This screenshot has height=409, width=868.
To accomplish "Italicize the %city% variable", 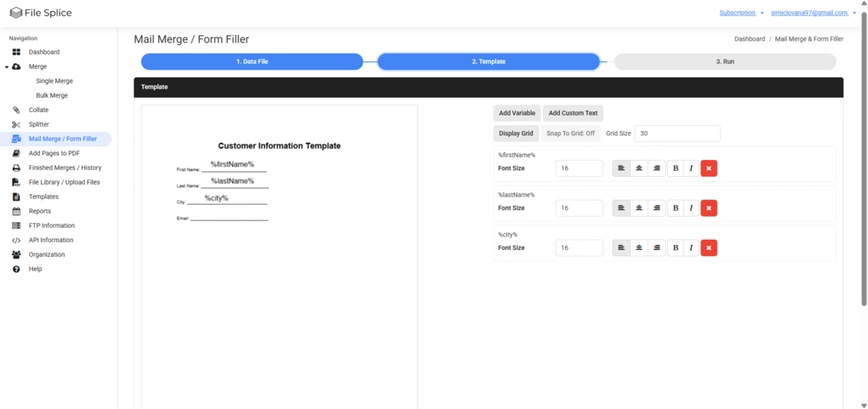I will click(x=691, y=248).
